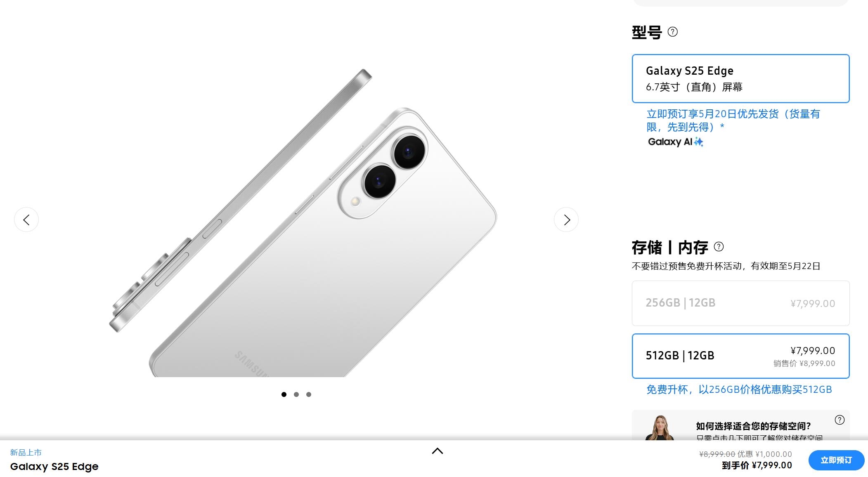Open help icon beside 存储 | 内存 heading
The image size is (868, 477).
(x=719, y=247)
